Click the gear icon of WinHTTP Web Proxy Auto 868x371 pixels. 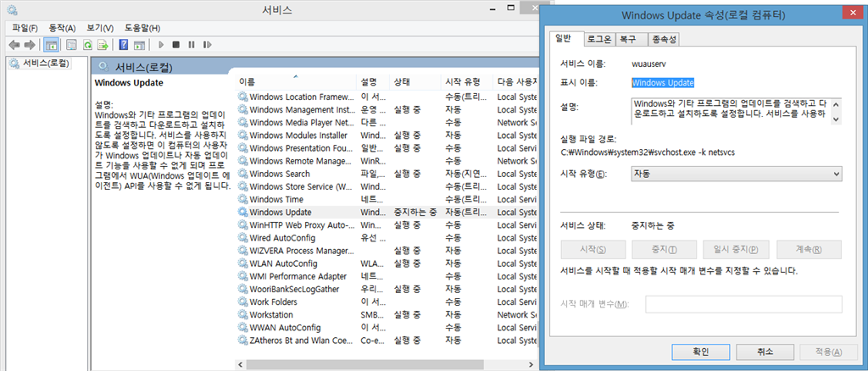tap(243, 225)
